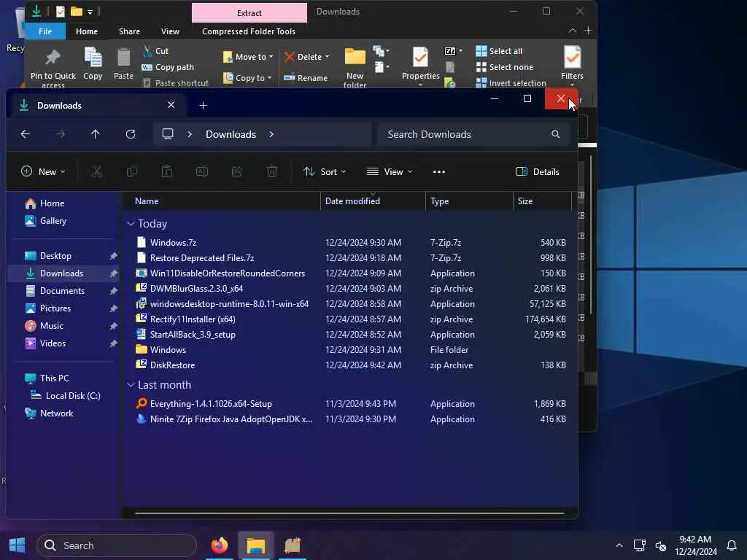Click the paste clipboard toolbar icon
The image size is (747, 560).
167,171
